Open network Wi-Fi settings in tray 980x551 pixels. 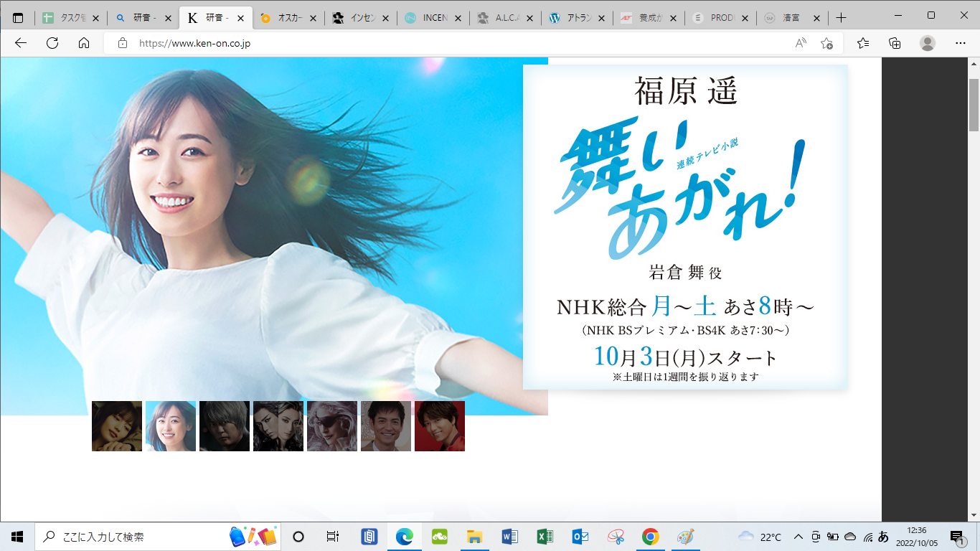point(868,537)
